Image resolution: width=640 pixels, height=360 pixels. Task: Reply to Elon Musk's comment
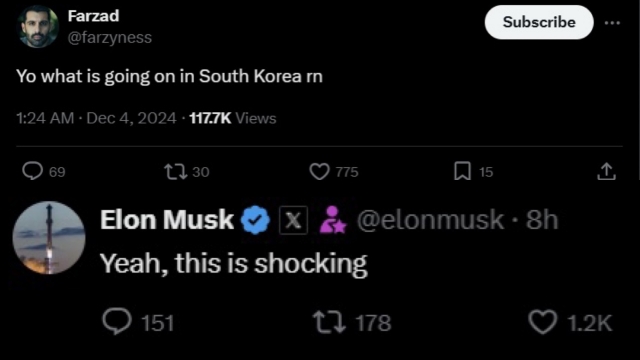117,322
